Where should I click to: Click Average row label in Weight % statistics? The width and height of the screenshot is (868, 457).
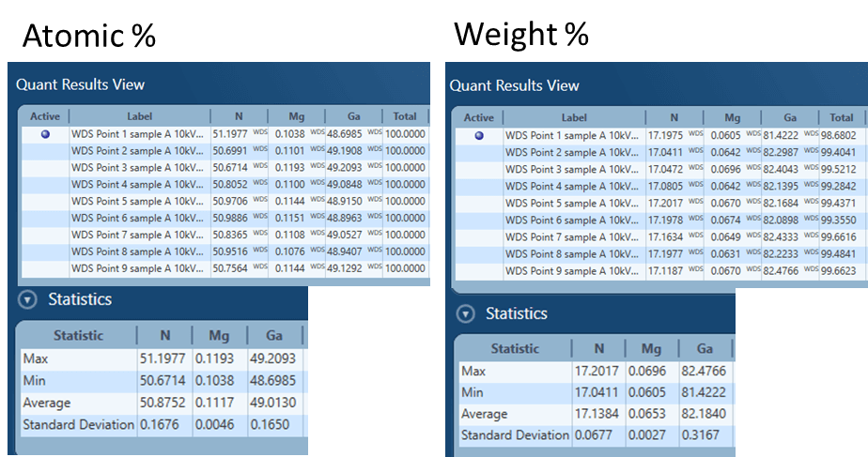[x=485, y=414]
